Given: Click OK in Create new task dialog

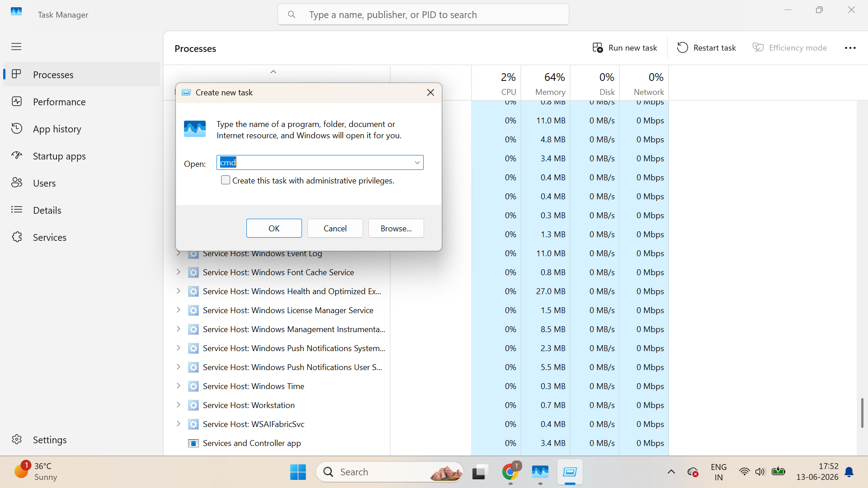Looking at the screenshot, I should pyautogui.click(x=274, y=228).
